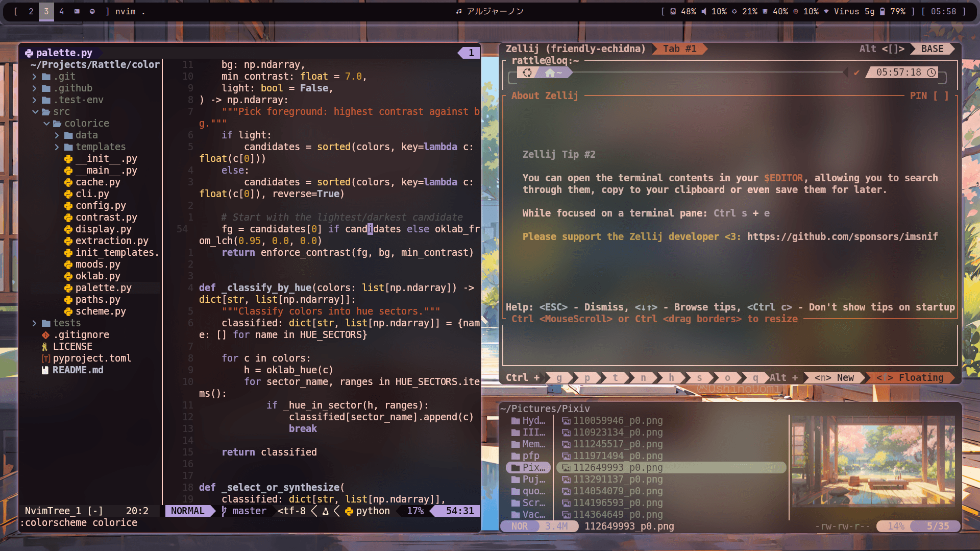980x551 pixels.
Task: Click display.py python icon
Action: pyautogui.click(x=68, y=229)
